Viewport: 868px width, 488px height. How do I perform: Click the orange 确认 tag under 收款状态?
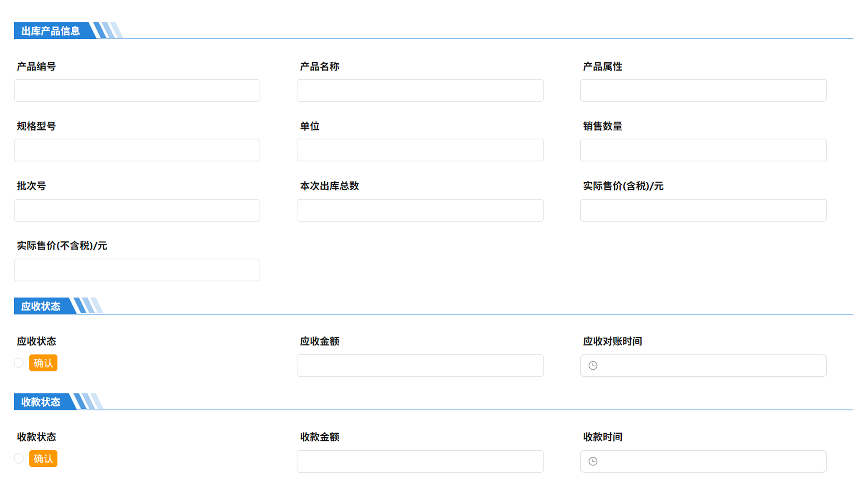click(x=43, y=458)
